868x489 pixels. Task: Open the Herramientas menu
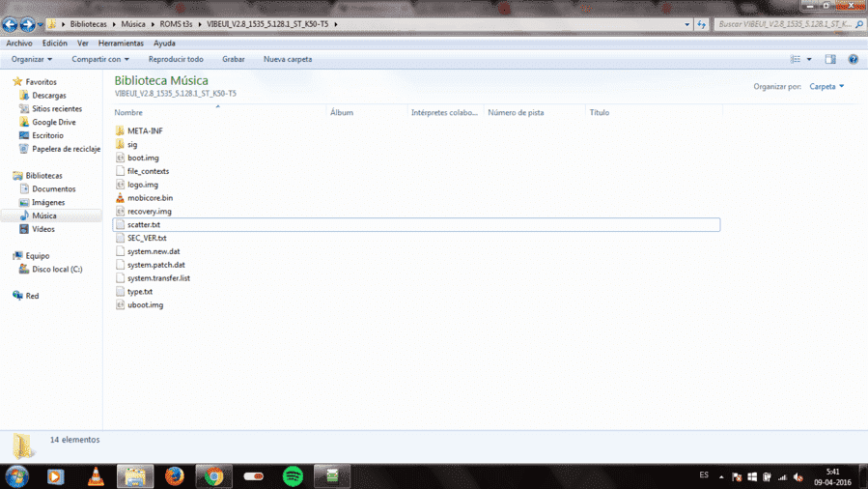[121, 43]
